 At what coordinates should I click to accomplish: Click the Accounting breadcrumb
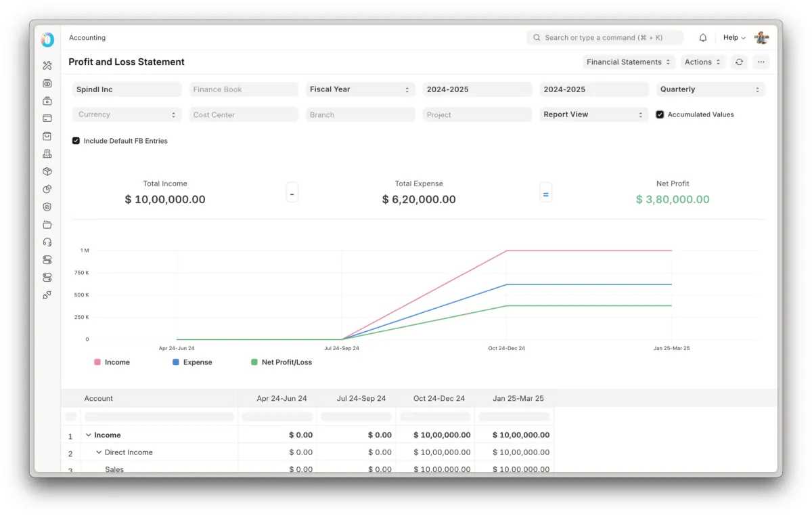click(x=87, y=38)
